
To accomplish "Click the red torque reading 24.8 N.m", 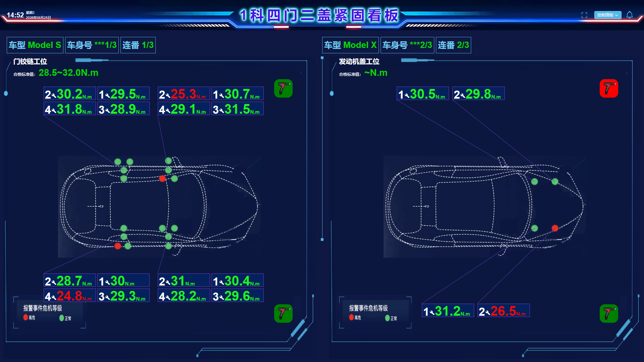I will coord(70,296).
